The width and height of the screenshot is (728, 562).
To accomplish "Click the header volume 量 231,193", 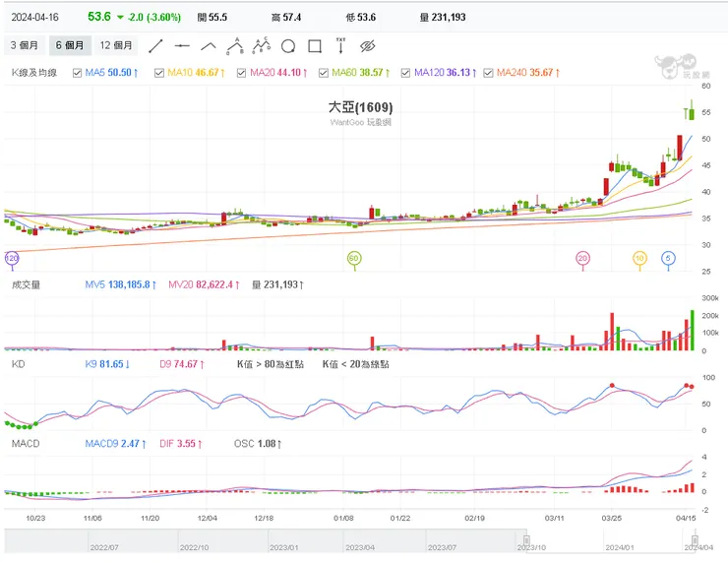I will pyautogui.click(x=443, y=17).
